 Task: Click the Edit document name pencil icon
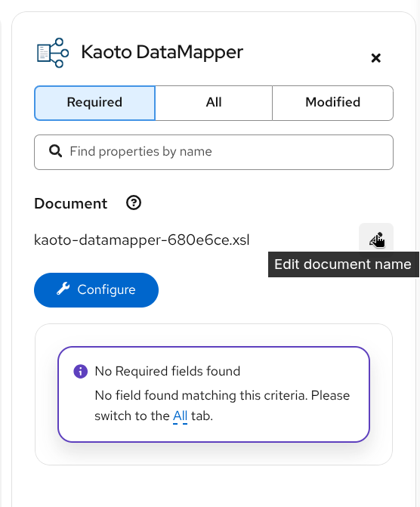click(x=376, y=240)
